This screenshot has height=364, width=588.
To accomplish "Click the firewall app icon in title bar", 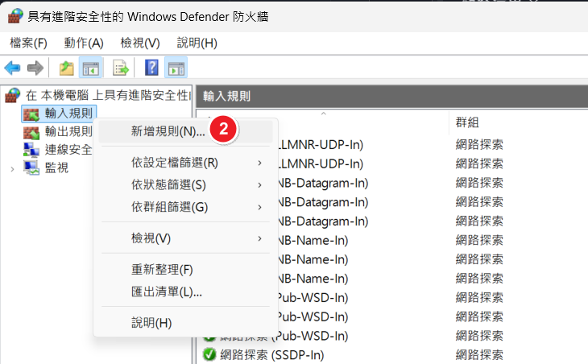I will point(15,16).
